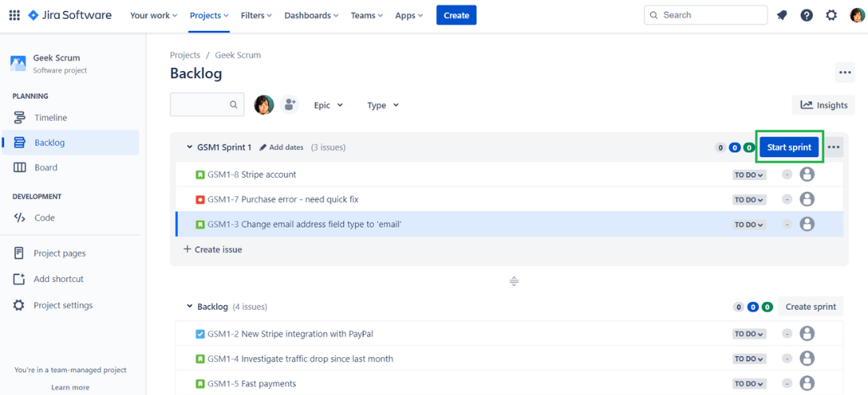The image size is (868, 395).
Task: Open the Your work dropdown
Action: [x=153, y=16]
